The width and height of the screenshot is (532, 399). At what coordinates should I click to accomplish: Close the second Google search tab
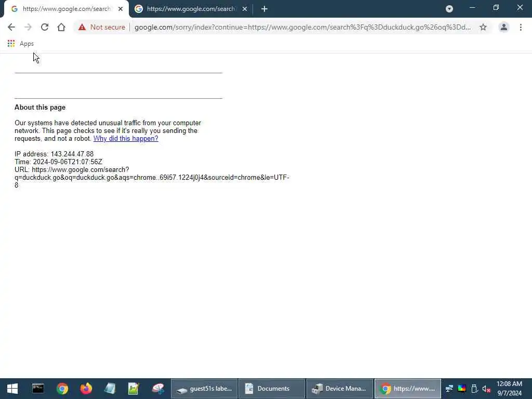pyautogui.click(x=245, y=9)
